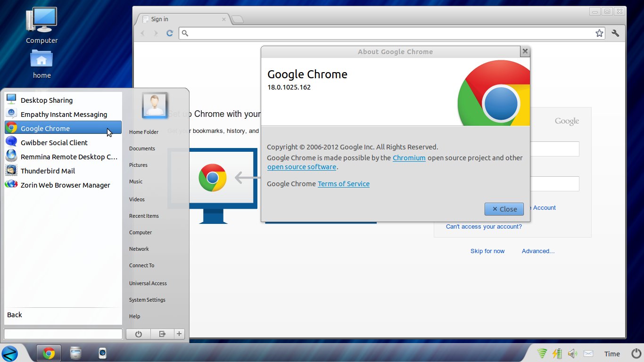Click the Chrome taskbar icon
This screenshot has height=362, width=644.
[49, 353]
